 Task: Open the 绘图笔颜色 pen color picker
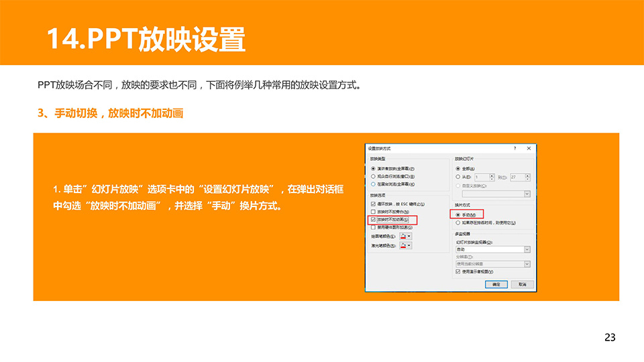click(405, 237)
